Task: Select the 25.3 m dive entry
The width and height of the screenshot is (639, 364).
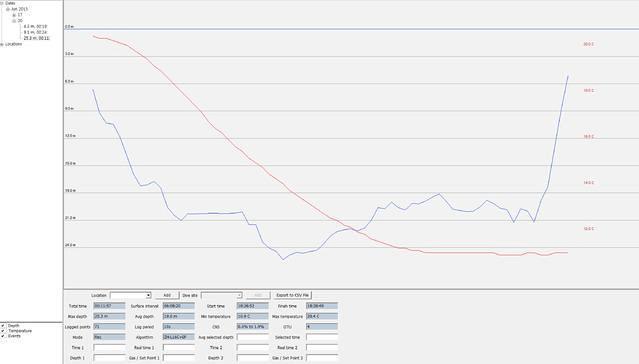Action: coord(37,38)
